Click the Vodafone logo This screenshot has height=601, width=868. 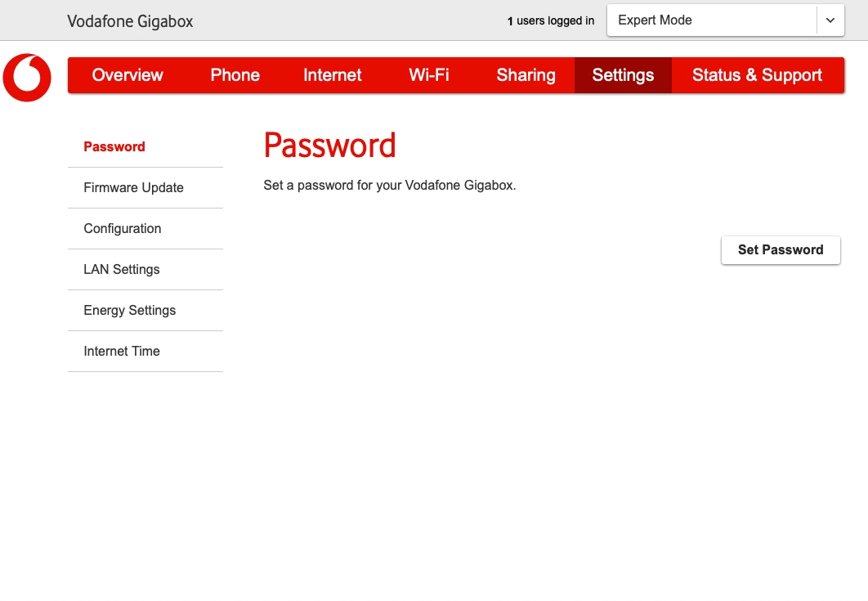pos(27,78)
